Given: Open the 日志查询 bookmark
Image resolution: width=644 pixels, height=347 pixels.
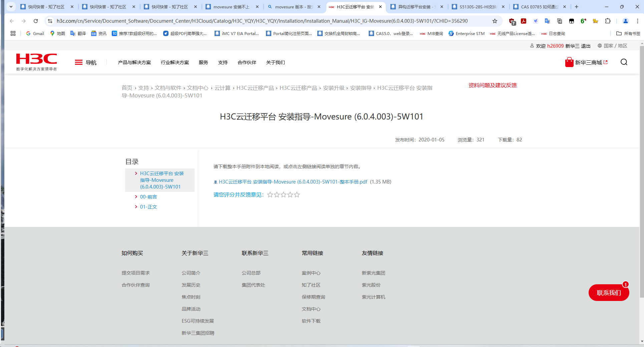Looking at the screenshot, I should tap(553, 33).
